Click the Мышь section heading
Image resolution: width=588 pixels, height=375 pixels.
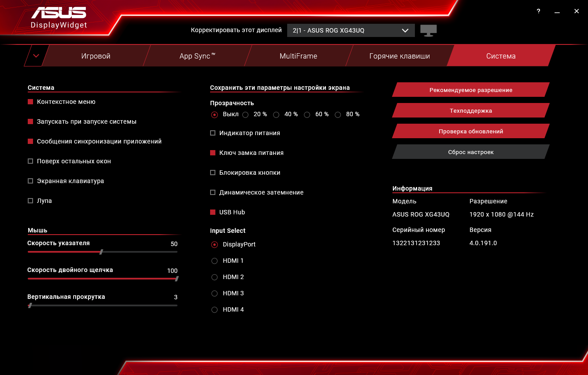pyautogui.click(x=37, y=230)
